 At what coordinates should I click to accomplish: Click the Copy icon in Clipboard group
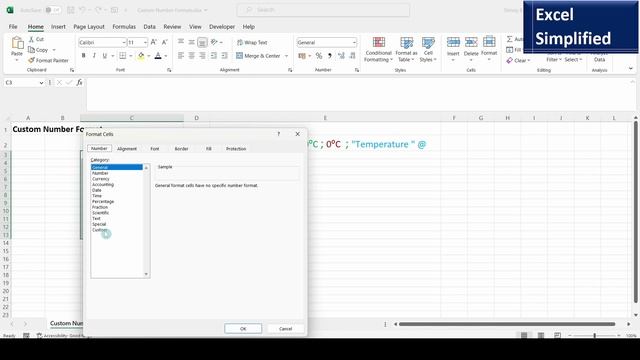point(31,50)
